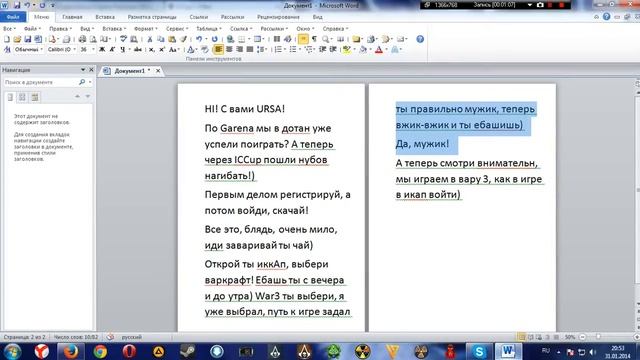Click the Zoom magnifier icon in the toolbar
Image resolution: width=640 pixels, height=360 pixels.
click(325, 39)
